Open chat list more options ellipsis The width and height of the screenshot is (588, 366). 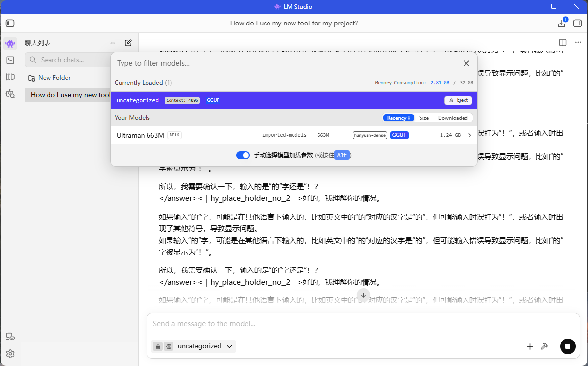113,43
